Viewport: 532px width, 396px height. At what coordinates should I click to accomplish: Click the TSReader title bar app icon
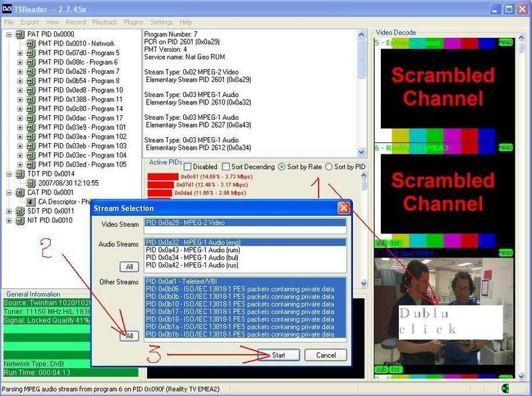point(8,9)
